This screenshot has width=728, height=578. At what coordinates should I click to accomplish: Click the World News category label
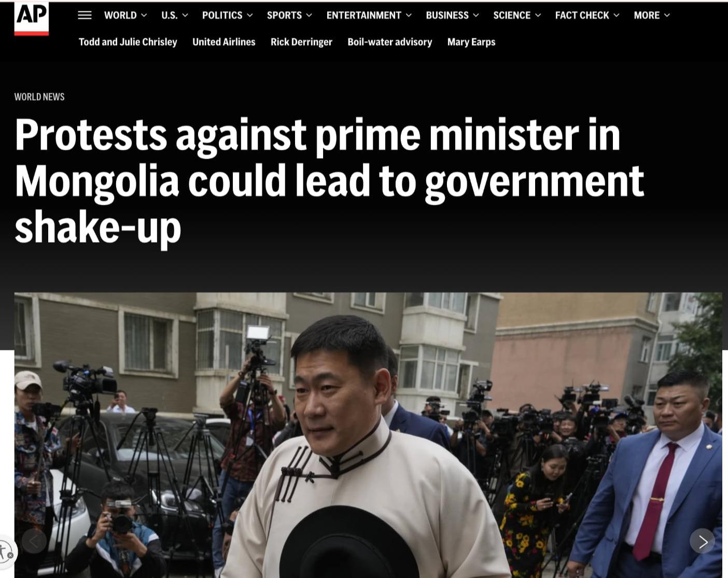(39, 97)
